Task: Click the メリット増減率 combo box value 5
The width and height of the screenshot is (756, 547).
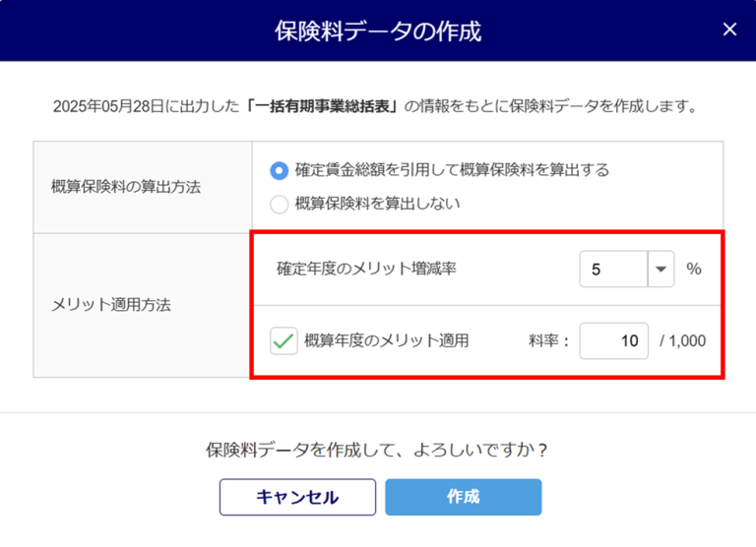Action: point(612,269)
